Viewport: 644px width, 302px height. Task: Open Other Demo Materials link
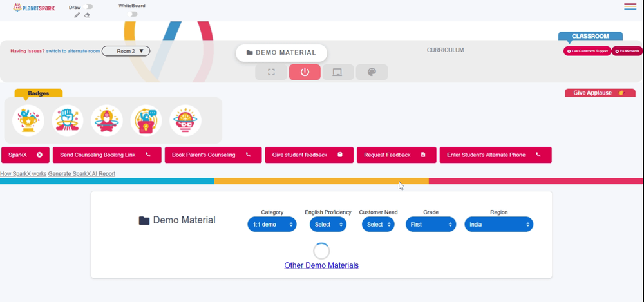pyautogui.click(x=321, y=265)
